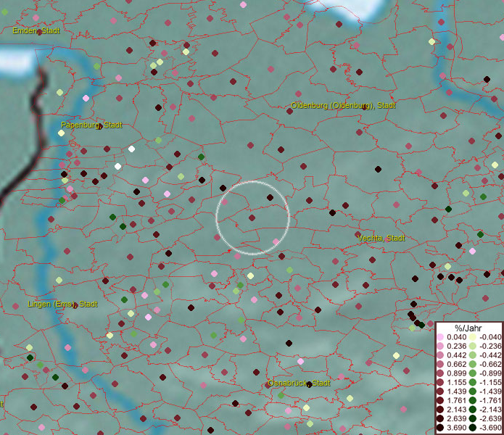Select the legend swatch for -2.143

tap(473, 410)
